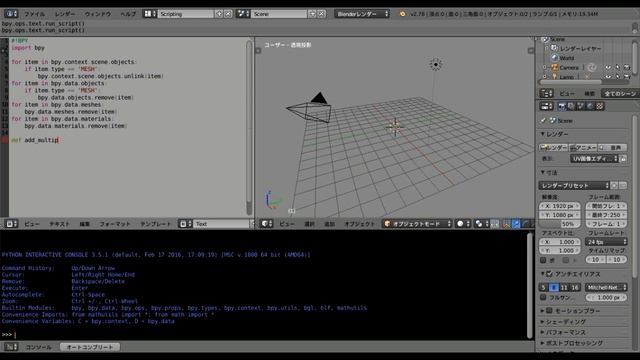Click the Scene name field in header
This screenshot has height=360, width=640.
[279, 14]
